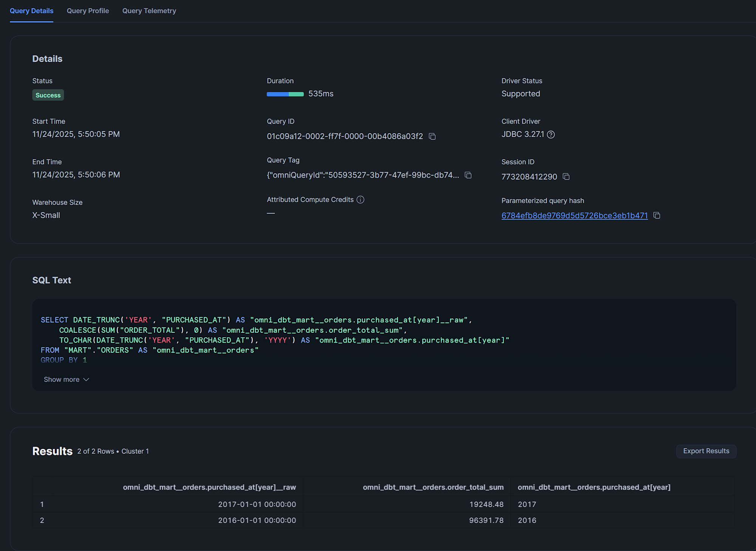Click order_total_sum column header
The image size is (756, 551).
point(433,487)
